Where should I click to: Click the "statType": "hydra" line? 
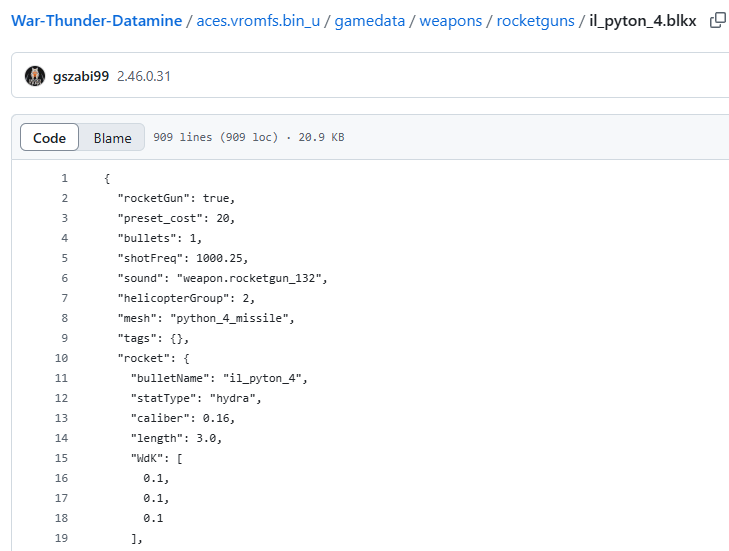point(196,398)
